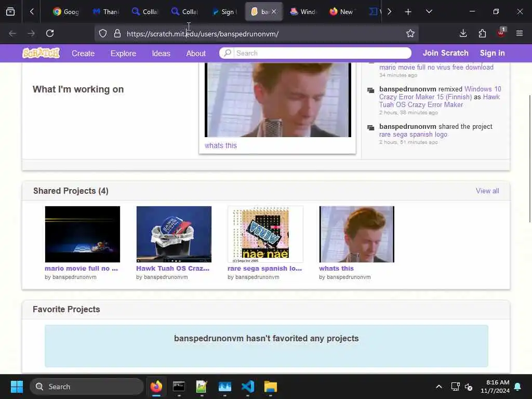Expand the list all tabs dropdown

tap(429, 11)
